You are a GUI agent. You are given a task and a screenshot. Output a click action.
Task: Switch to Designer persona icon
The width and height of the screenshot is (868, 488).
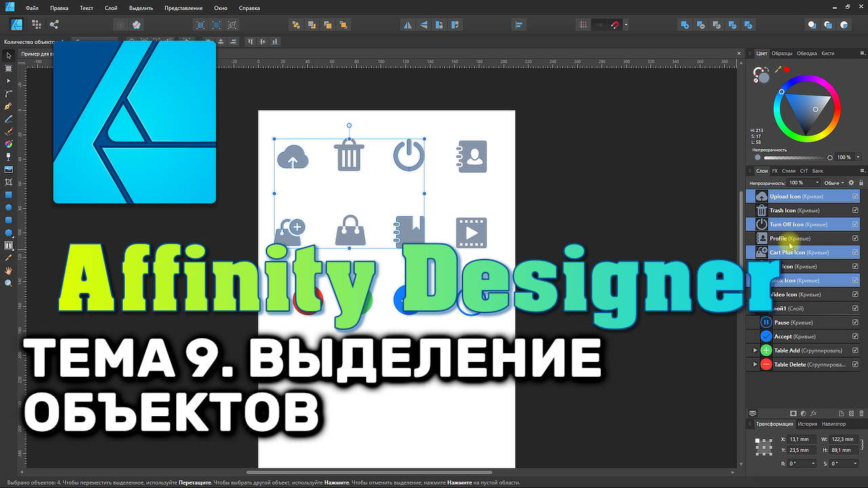pos(17,24)
